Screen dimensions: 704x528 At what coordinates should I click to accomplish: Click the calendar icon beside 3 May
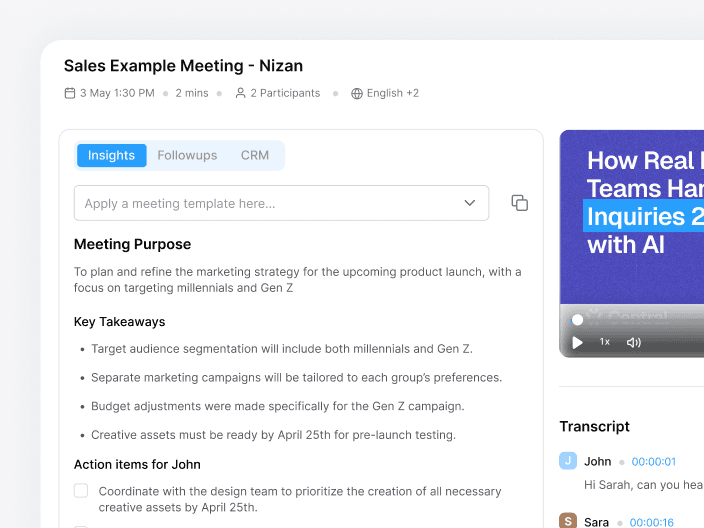click(x=70, y=93)
